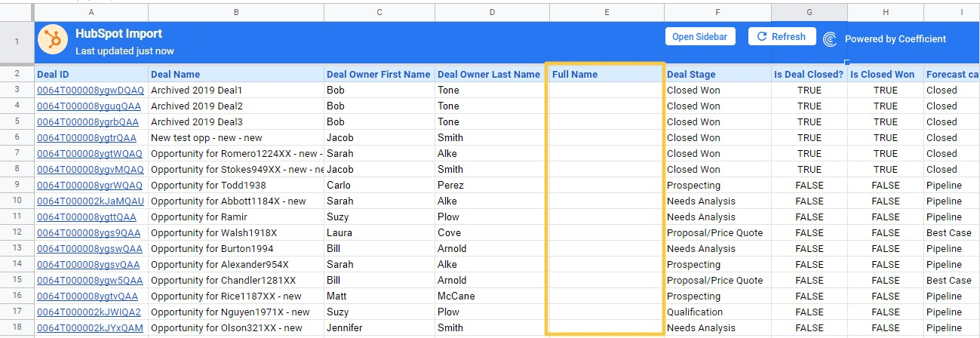Image resolution: width=980 pixels, height=338 pixels.
Task: Select column G header
Action: pos(809,12)
